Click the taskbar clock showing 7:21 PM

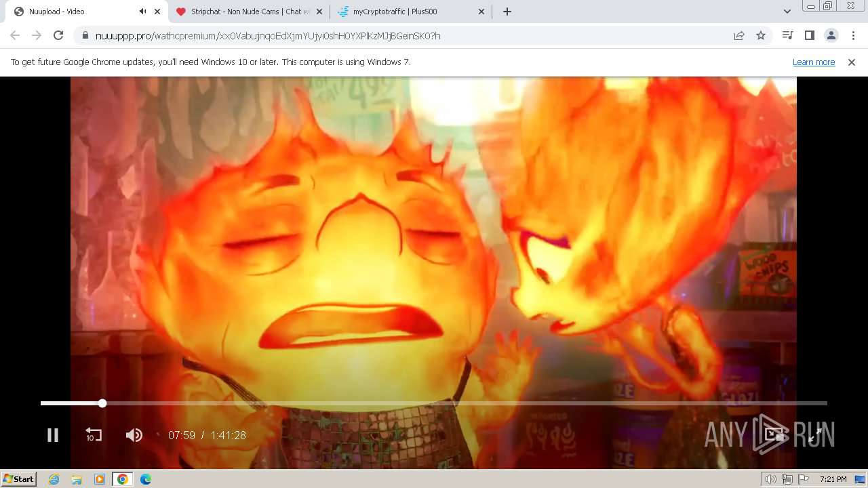pos(833,479)
